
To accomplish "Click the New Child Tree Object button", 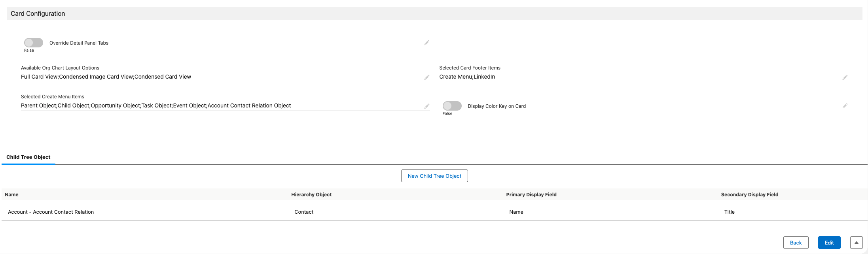I will tap(434, 176).
